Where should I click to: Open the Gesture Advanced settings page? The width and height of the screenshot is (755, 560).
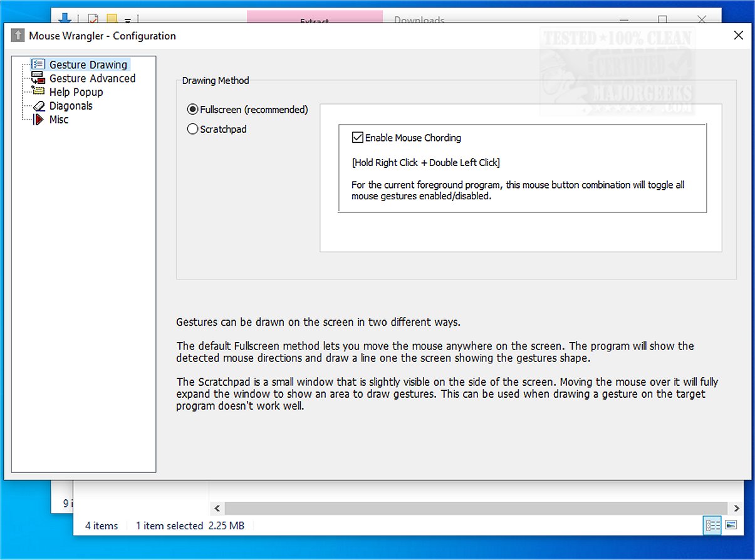[x=93, y=78]
